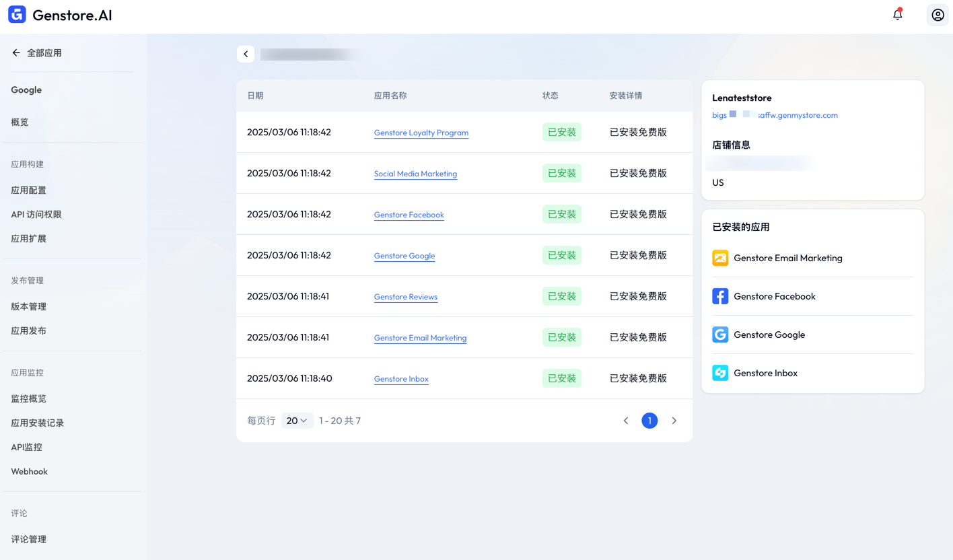Open 应用发布 in the sidebar

click(x=28, y=330)
